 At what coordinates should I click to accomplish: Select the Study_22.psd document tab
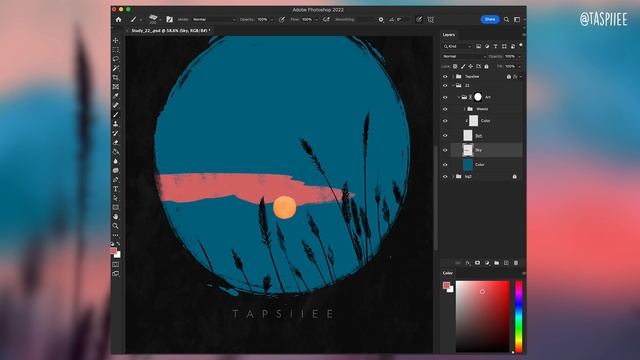click(x=171, y=31)
